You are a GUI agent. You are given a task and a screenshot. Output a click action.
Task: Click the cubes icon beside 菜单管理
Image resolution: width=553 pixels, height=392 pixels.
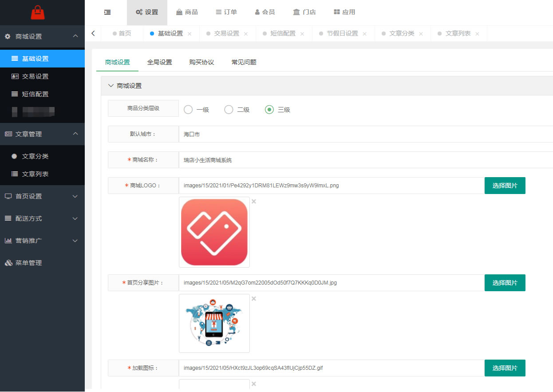coord(8,263)
